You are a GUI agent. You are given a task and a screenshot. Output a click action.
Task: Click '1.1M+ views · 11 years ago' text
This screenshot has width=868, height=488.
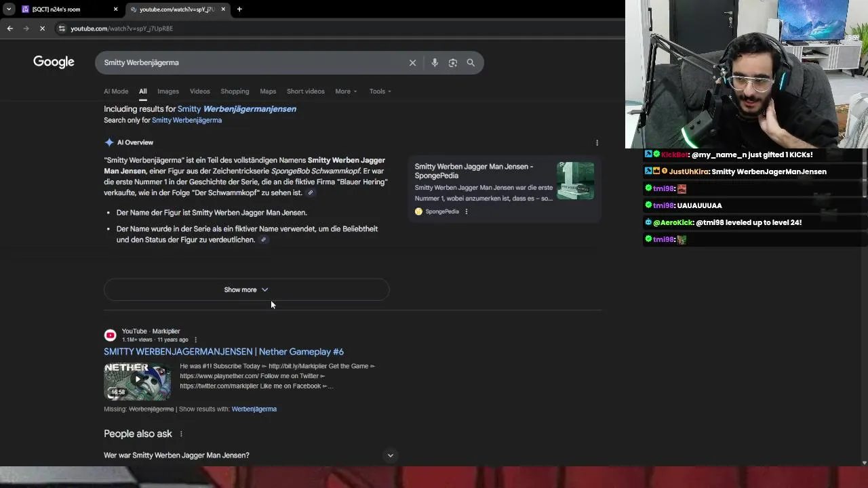click(x=155, y=340)
